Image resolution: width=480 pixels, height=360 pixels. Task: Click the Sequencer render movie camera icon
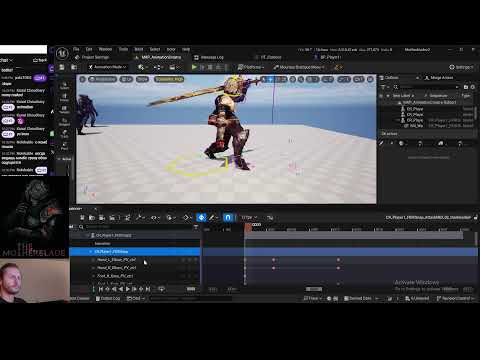coord(112,218)
